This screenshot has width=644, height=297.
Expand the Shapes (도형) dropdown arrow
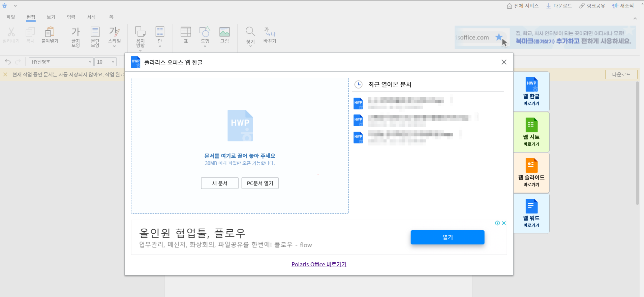point(205,46)
